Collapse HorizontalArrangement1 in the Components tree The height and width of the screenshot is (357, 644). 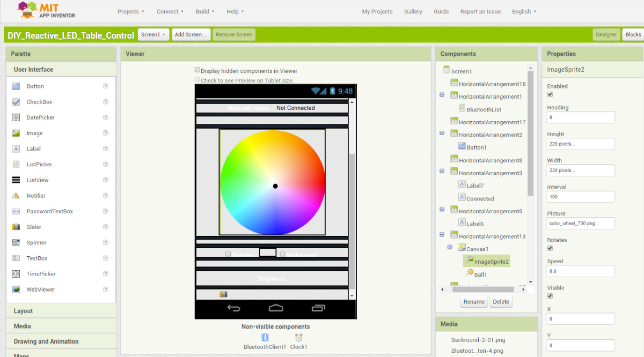pos(442,95)
